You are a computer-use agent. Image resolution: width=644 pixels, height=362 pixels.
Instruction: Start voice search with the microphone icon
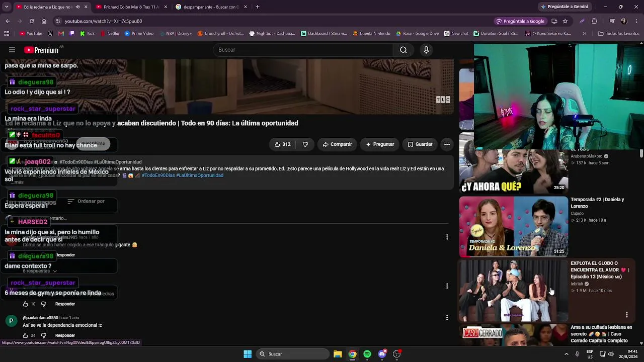[426, 50]
